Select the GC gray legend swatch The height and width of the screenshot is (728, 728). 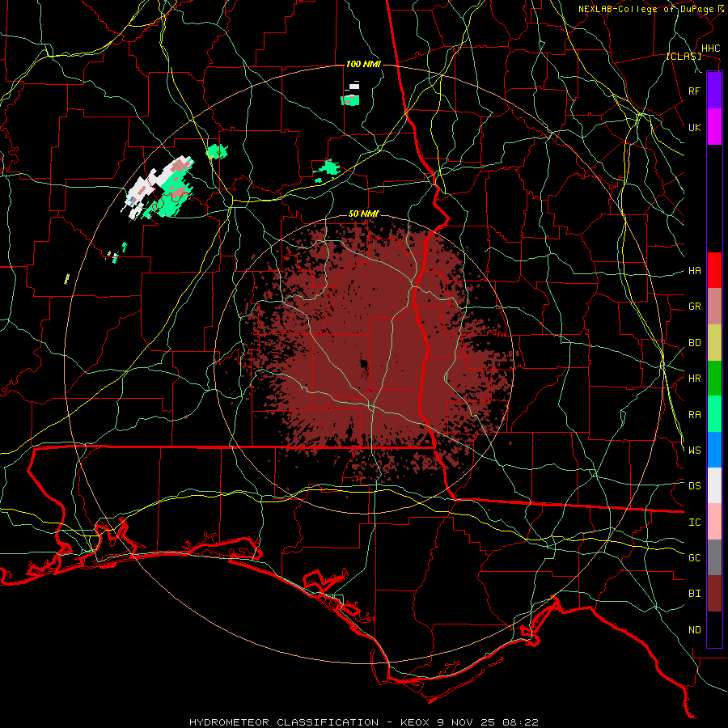click(x=714, y=557)
